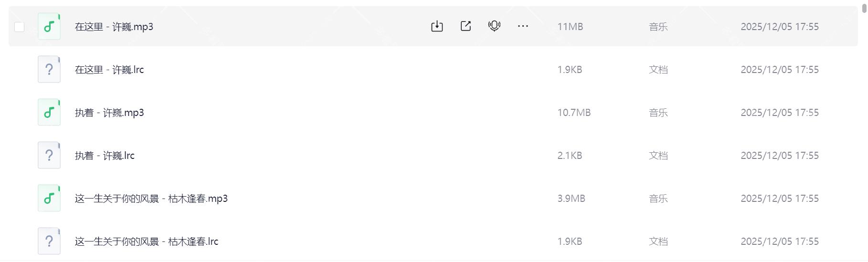Open the file 在这里 - 许巍.mp3

coord(114,27)
